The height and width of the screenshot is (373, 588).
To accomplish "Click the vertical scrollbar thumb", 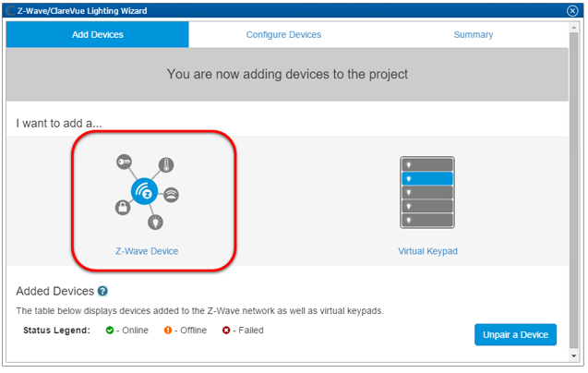I will (x=573, y=190).
